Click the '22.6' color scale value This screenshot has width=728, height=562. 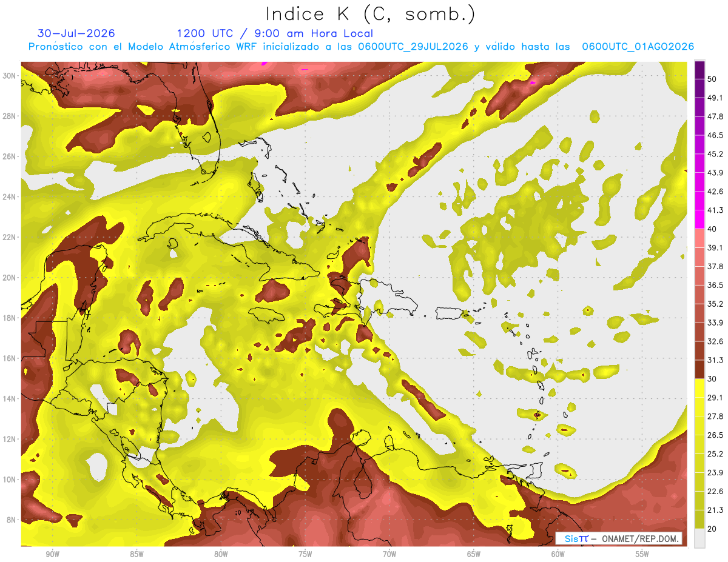point(715,492)
